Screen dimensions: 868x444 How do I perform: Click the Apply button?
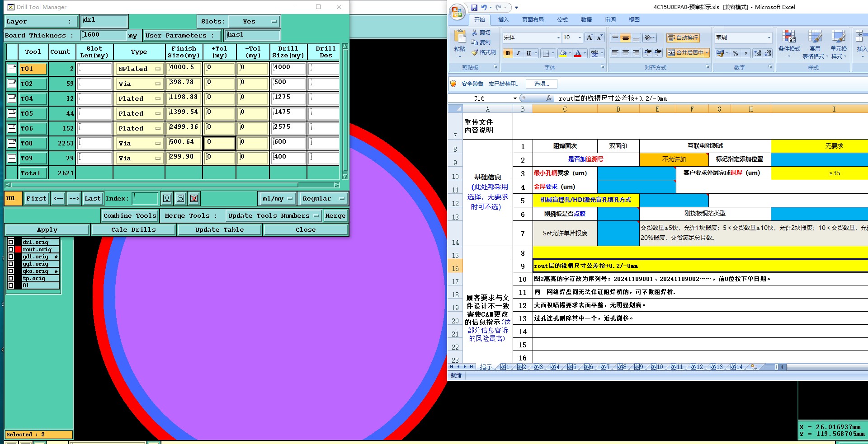47,229
